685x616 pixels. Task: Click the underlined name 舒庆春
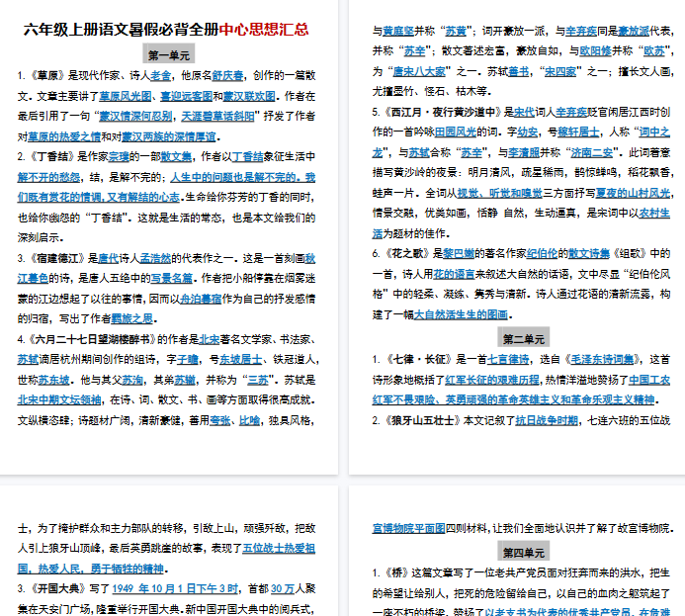click(227, 75)
